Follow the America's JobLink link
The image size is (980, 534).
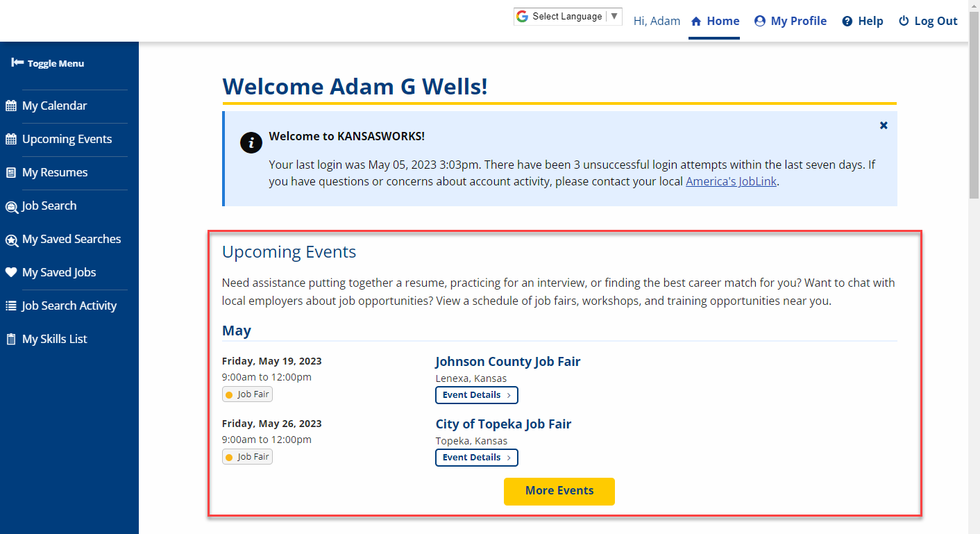click(732, 182)
